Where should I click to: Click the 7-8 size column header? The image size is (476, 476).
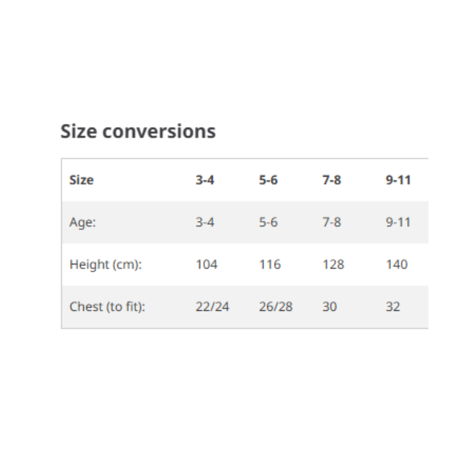tap(331, 180)
